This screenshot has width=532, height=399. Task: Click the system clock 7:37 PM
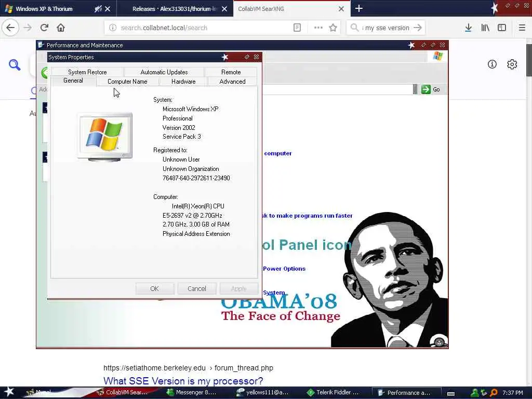pyautogui.click(x=513, y=393)
